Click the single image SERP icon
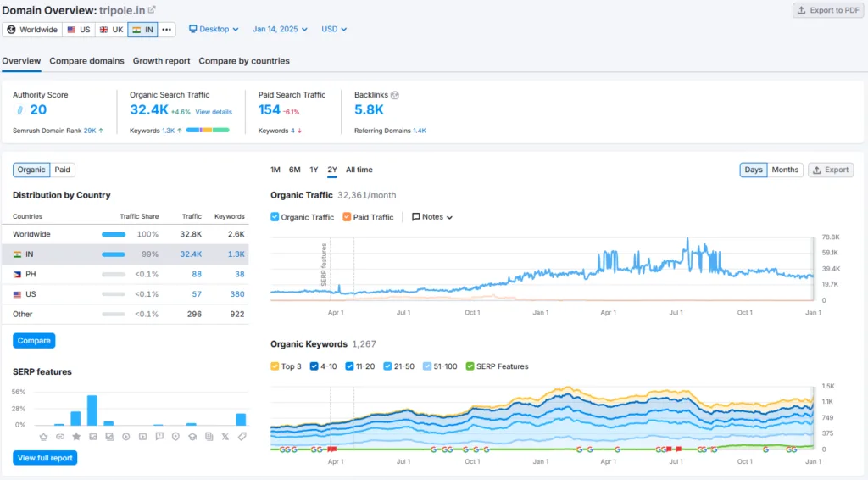The width and height of the screenshot is (868, 480). tap(93, 436)
